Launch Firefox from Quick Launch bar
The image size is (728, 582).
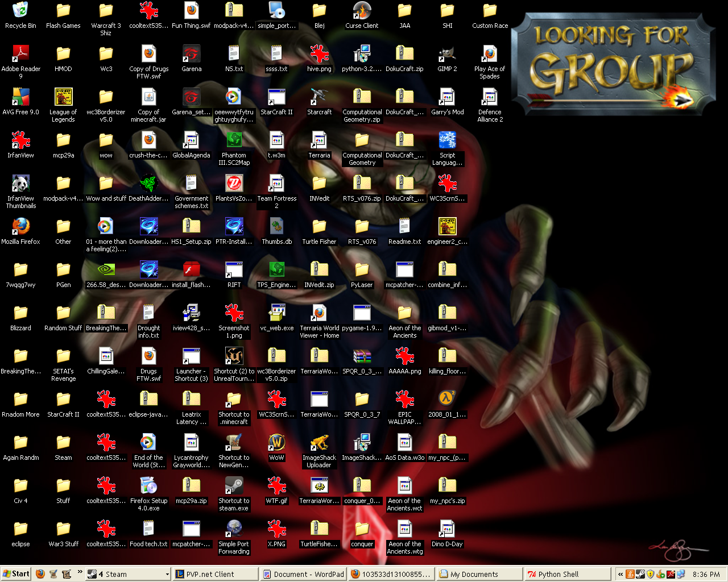click(x=40, y=574)
